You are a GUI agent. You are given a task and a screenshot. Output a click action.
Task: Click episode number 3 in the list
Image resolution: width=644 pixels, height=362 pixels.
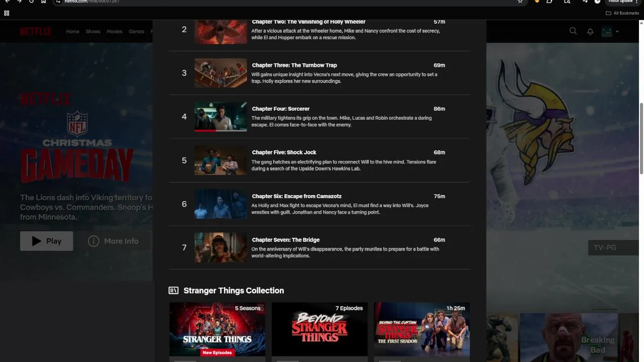[184, 73]
